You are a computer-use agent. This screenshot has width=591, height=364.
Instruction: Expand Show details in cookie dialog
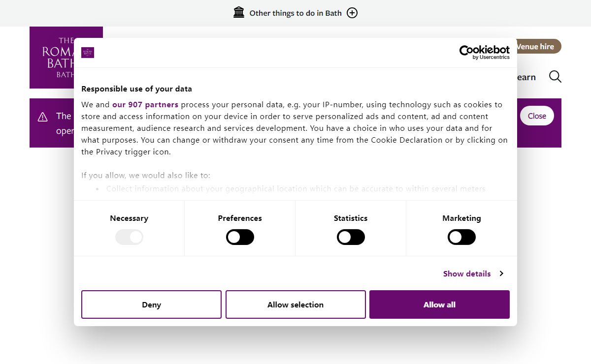467,273
